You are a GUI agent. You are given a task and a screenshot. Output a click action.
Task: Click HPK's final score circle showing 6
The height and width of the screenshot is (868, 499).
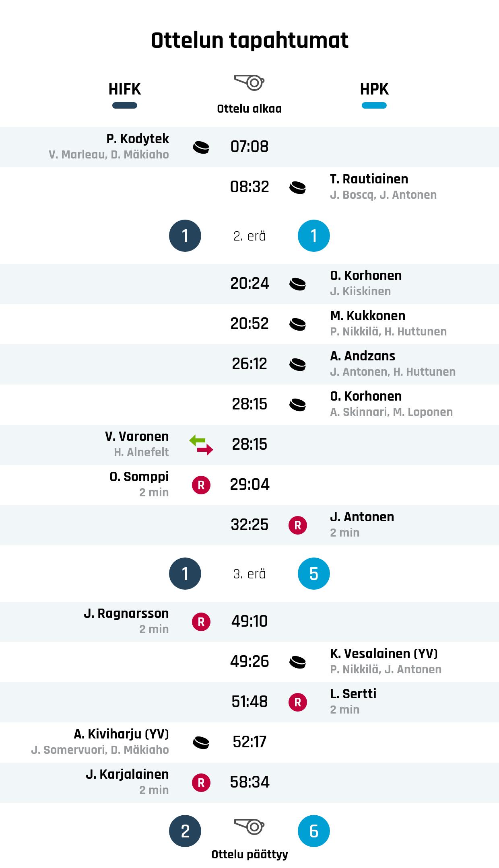[x=313, y=831]
